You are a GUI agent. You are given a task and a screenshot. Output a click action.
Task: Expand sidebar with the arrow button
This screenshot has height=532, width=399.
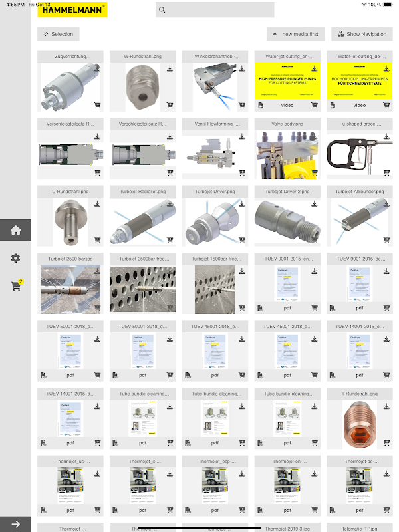[15, 524]
